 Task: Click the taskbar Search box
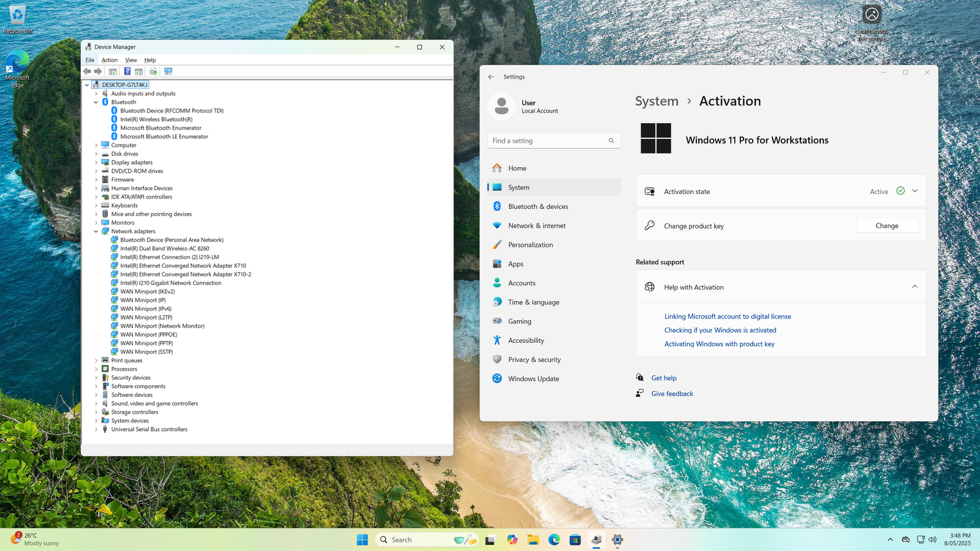click(x=426, y=539)
